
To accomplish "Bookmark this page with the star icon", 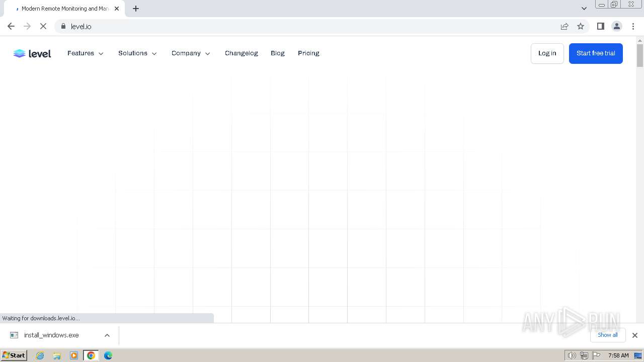I will [x=581, y=26].
